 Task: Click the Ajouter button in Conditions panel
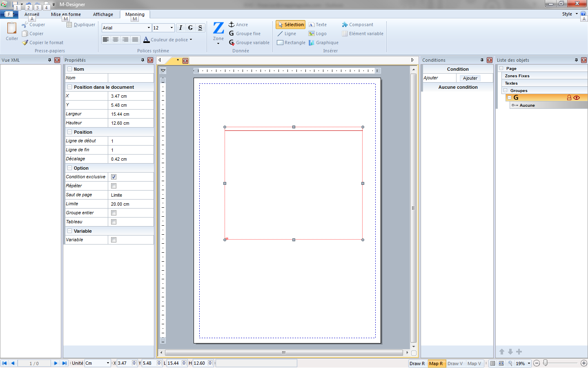(470, 78)
